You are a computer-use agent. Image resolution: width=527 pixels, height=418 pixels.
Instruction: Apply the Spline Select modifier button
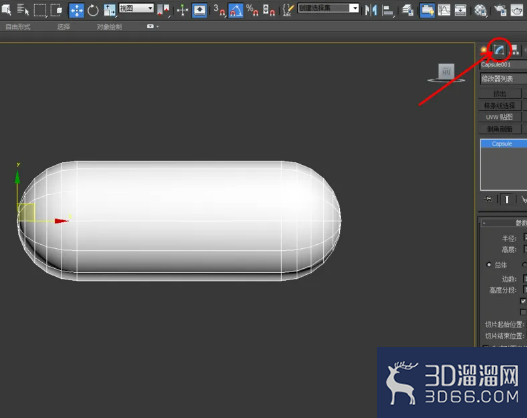pyautogui.click(x=500, y=106)
